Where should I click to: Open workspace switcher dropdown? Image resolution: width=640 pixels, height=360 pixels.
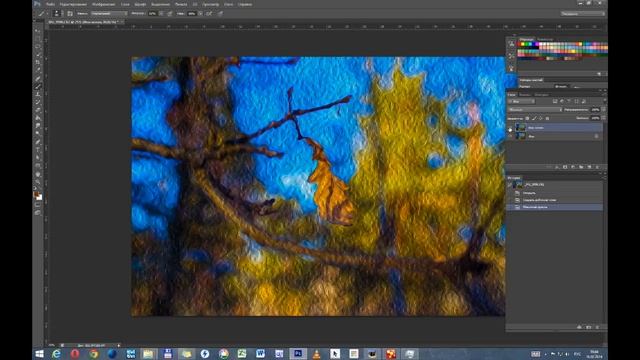pos(582,13)
